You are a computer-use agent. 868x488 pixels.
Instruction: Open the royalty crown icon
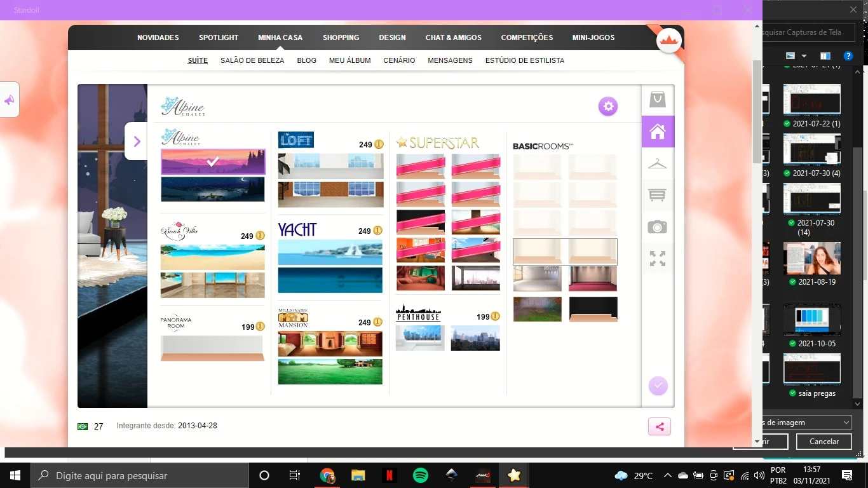pyautogui.click(x=668, y=41)
